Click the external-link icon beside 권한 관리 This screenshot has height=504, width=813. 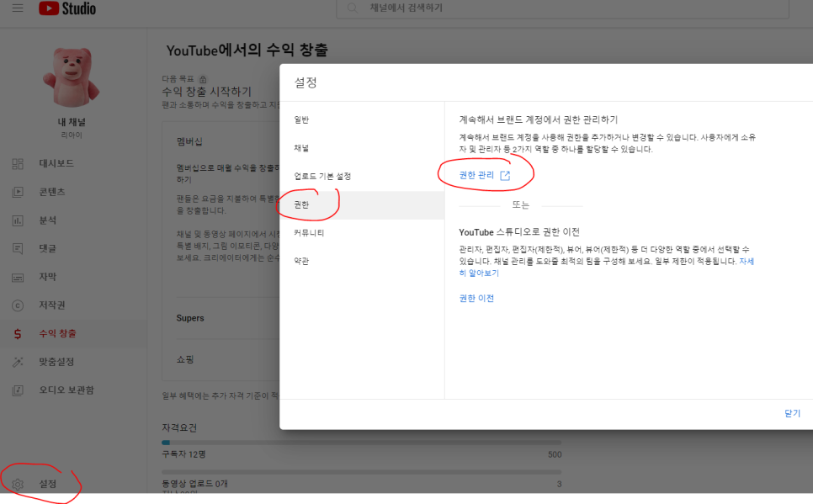tap(505, 176)
